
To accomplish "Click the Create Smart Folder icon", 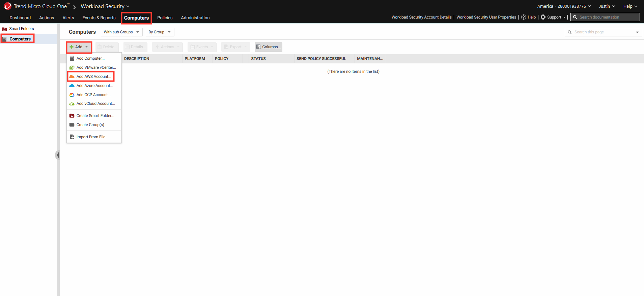I will [72, 116].
